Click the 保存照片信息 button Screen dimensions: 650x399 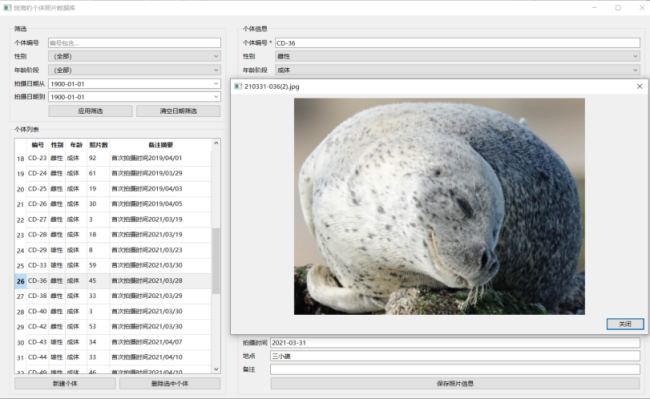[455, 383]
